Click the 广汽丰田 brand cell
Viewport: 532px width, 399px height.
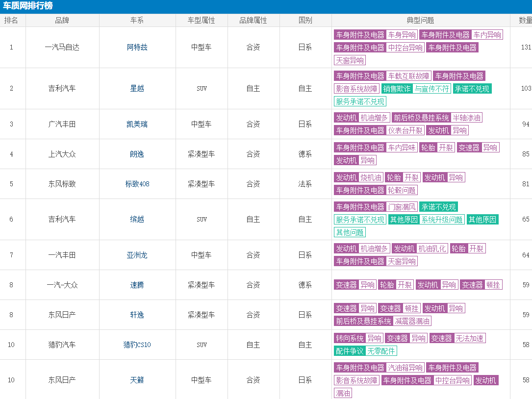[62, 124]
